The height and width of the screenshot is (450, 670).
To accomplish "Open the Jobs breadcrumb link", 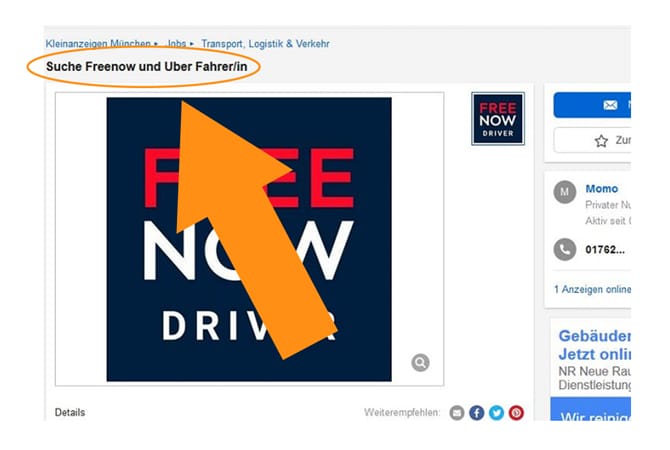I will 176,44.
